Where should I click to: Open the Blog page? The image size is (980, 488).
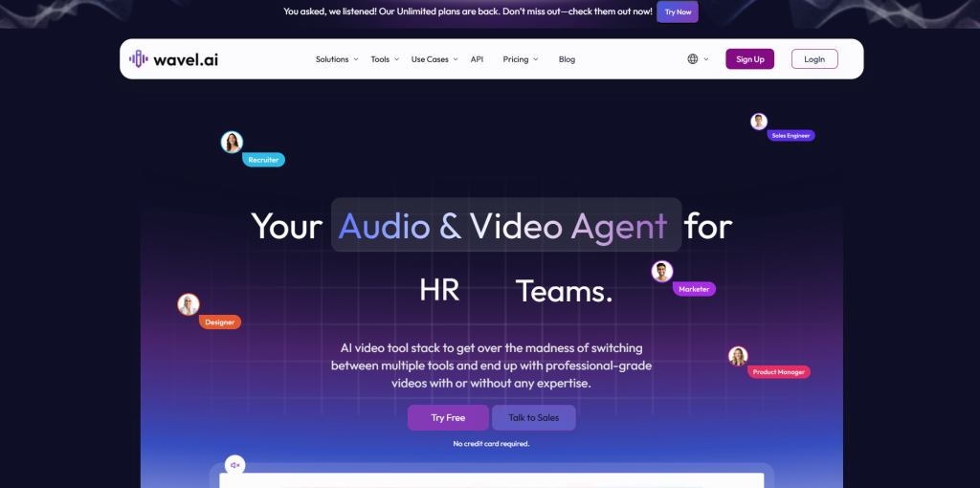[x=567, y=59]
